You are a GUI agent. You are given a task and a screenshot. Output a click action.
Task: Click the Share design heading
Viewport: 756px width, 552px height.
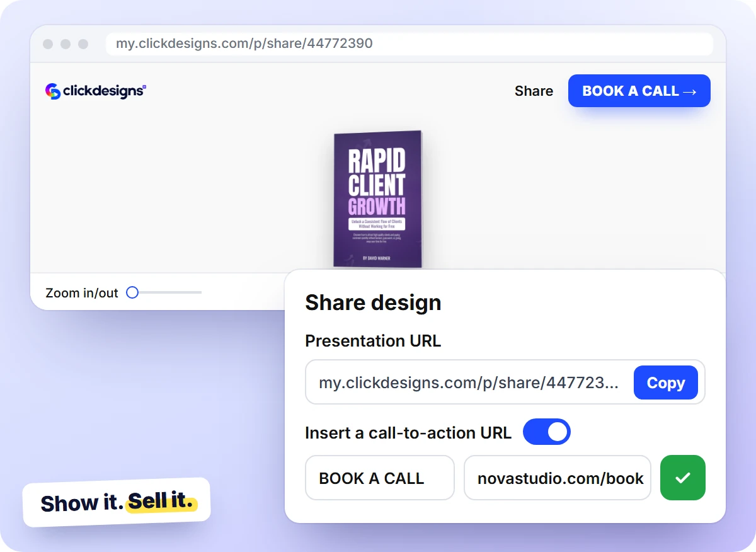point(373,302)
